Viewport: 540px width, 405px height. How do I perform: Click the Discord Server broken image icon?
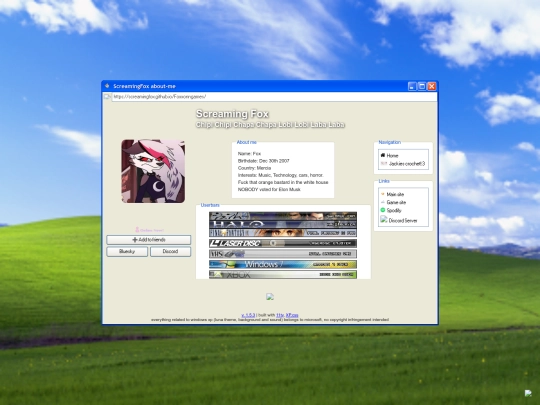tap(384, 219)
